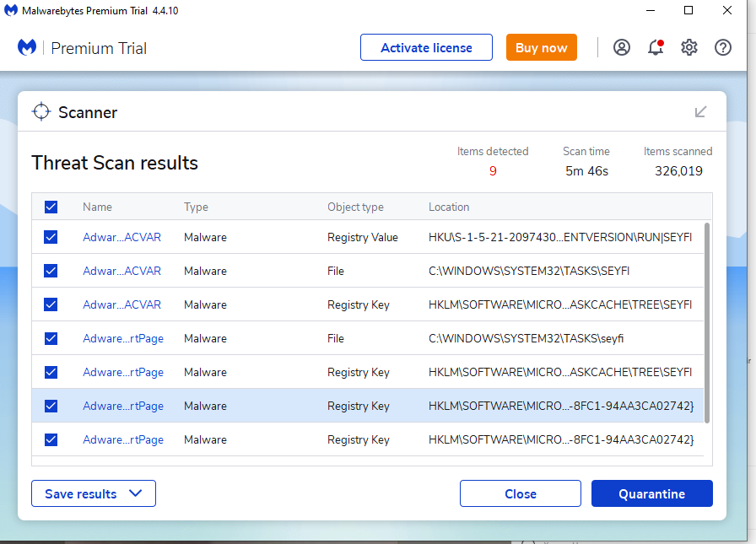
Task: Click the Scanner crosshair icon
Action: (x=41, y=112)
